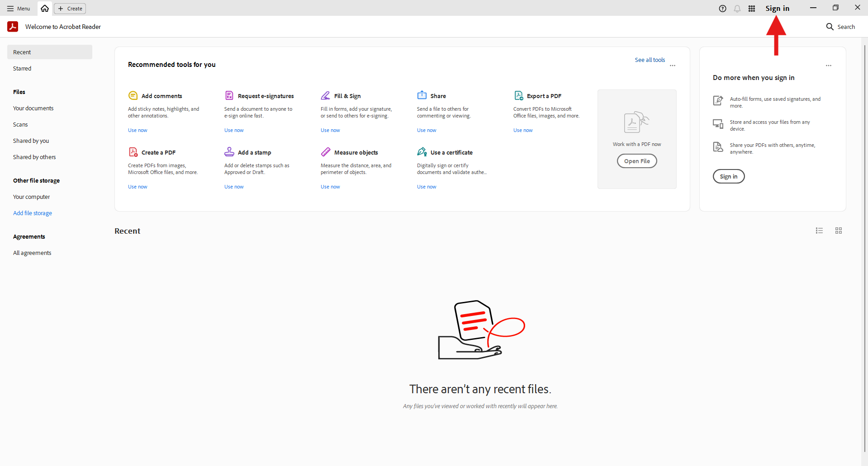Open sign-in panel more options menu
The height and width of the screenshot is (466, 868).
click(828, 66)
